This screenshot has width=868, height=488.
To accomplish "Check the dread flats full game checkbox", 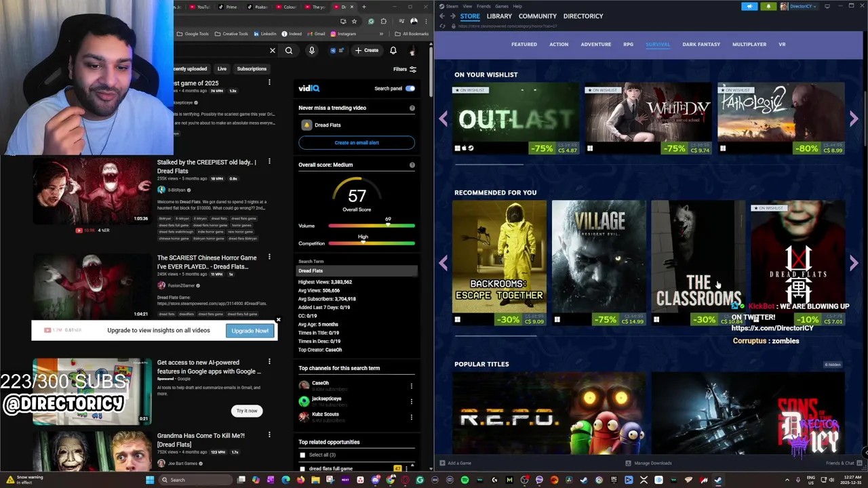I will pos(302,468).
